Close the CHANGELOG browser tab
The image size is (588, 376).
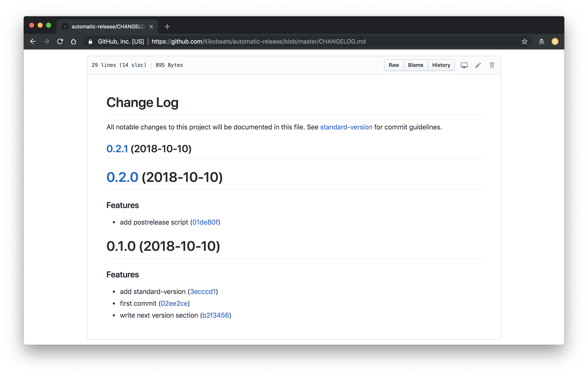151,27
